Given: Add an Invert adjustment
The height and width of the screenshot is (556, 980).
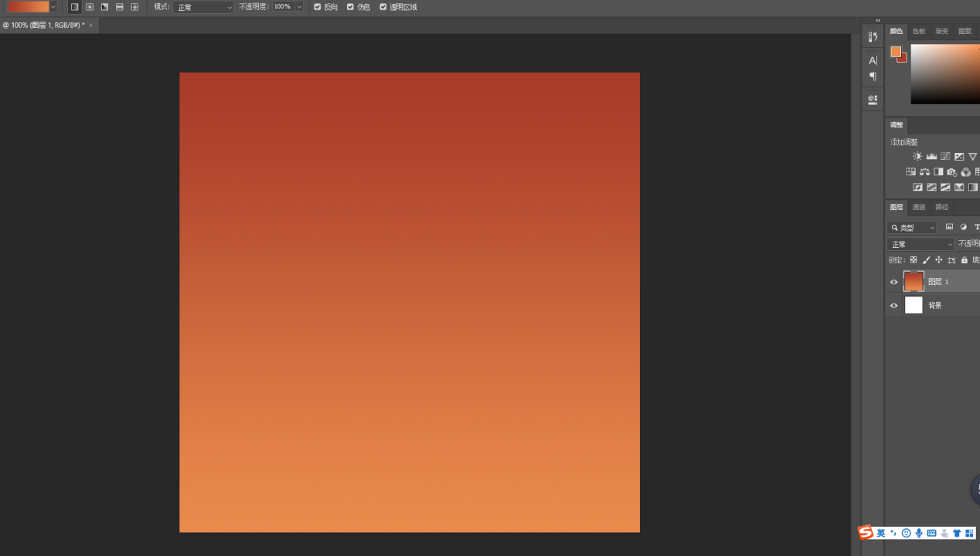Looking at the screenshot, I should (917, 187).
